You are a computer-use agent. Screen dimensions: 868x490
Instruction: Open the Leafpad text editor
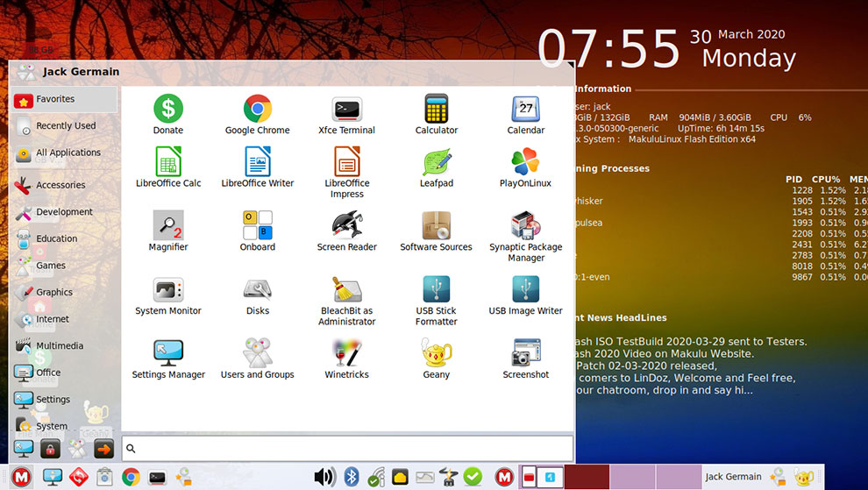point(437,167)
